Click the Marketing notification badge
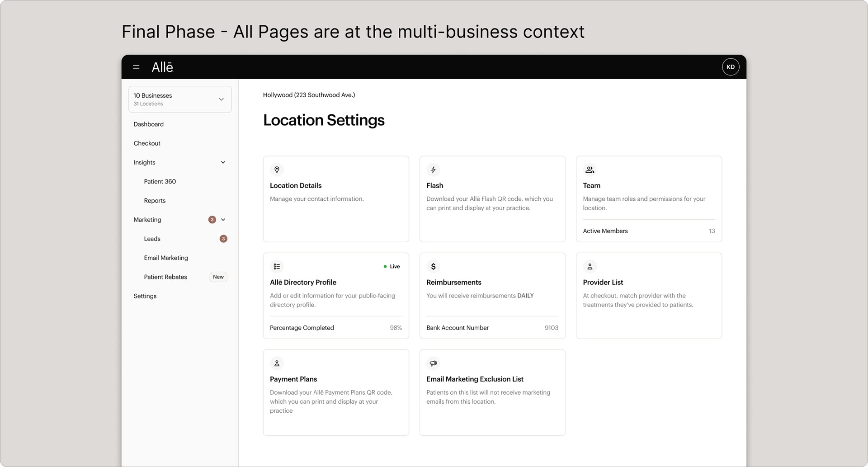The height and width of the screenshot is (467, 868). click(212, 220)
